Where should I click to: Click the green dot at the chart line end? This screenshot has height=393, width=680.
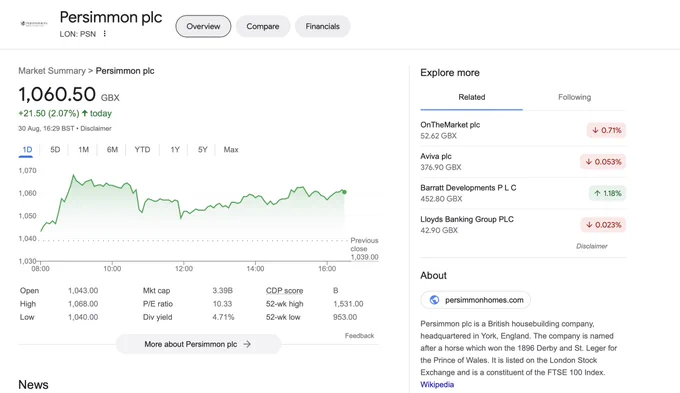pyautogui.click(x=344, y=192)
